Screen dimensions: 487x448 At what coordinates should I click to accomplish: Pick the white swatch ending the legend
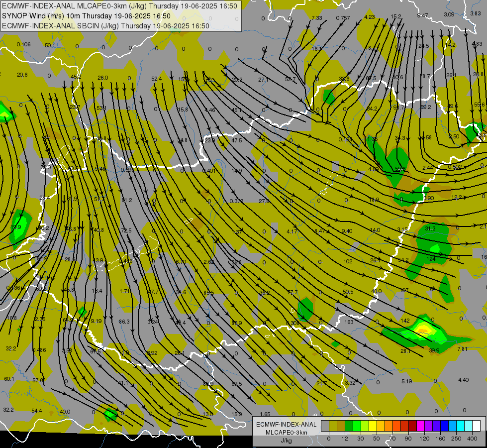[477, 426]
